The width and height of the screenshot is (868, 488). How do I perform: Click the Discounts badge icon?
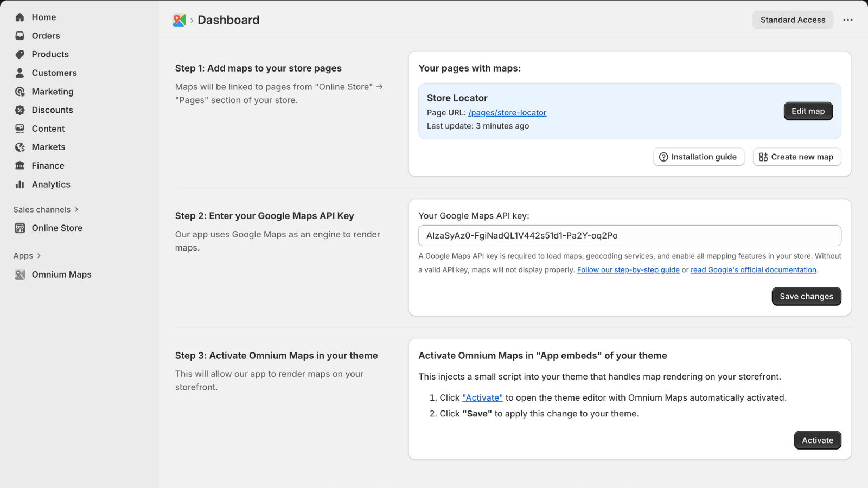coord(20,110)
